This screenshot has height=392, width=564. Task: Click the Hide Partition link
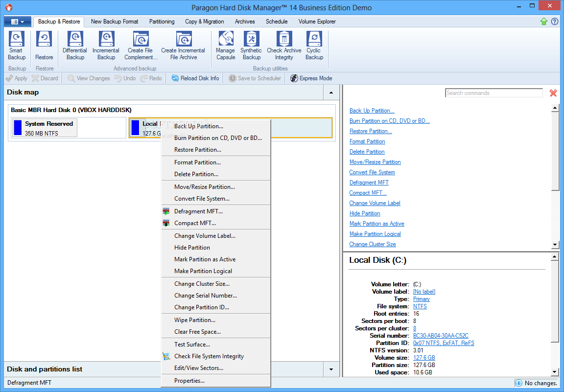(365, 213)
